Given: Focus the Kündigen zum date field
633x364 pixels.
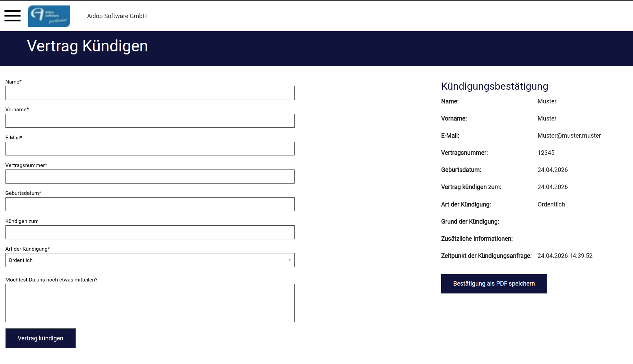Looking at the screenshot, I should pos(150,233).
